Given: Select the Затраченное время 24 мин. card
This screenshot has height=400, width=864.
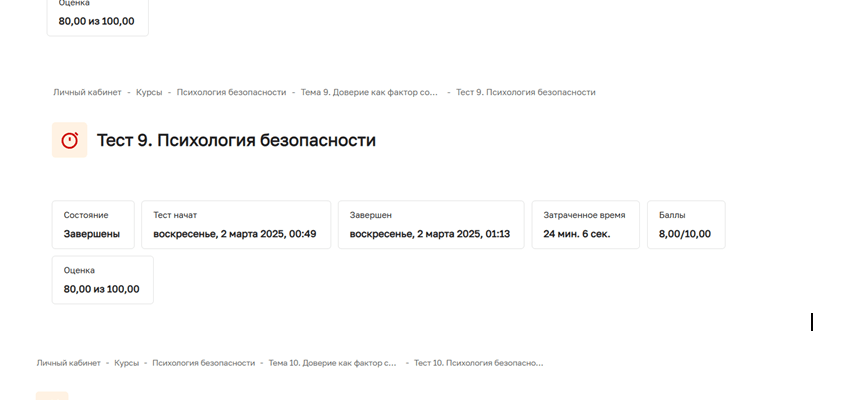Looking at the screenshot, I should (584, 225).
